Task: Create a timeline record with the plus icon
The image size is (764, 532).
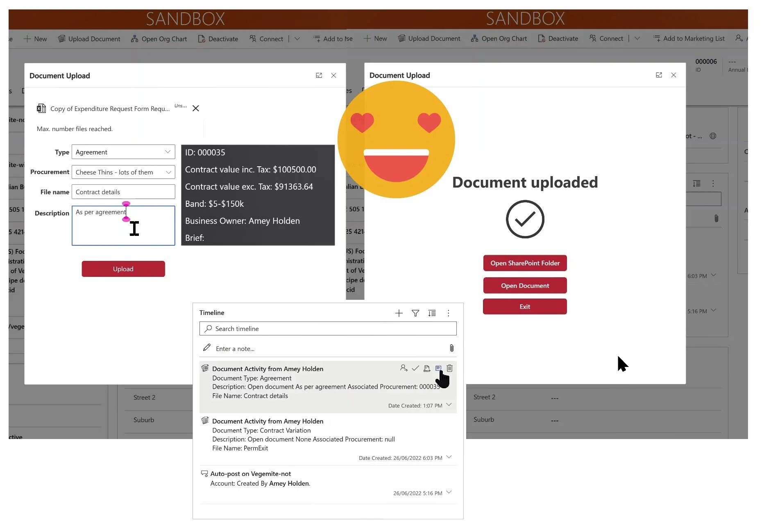Action: click(399, 313)
